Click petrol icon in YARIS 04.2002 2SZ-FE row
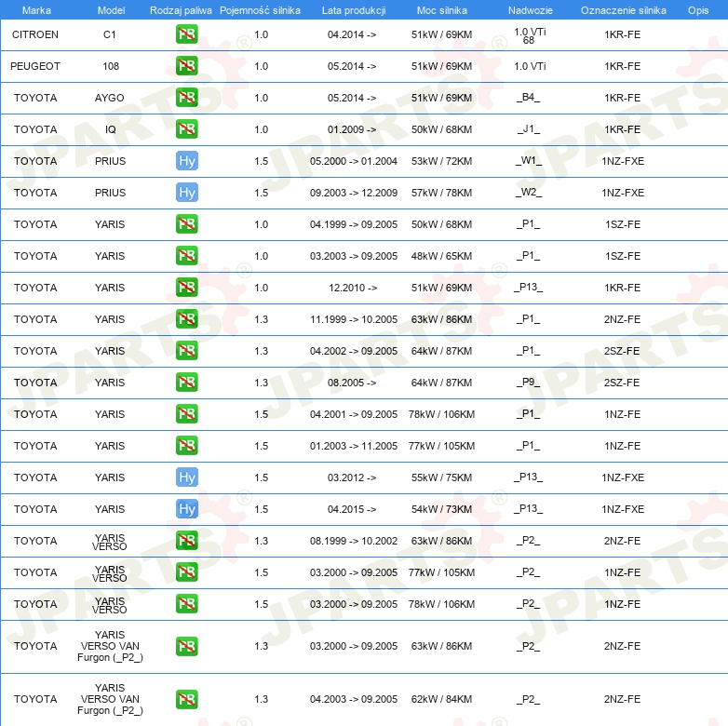This screenshot has height=726, width=728. point(186,351)
